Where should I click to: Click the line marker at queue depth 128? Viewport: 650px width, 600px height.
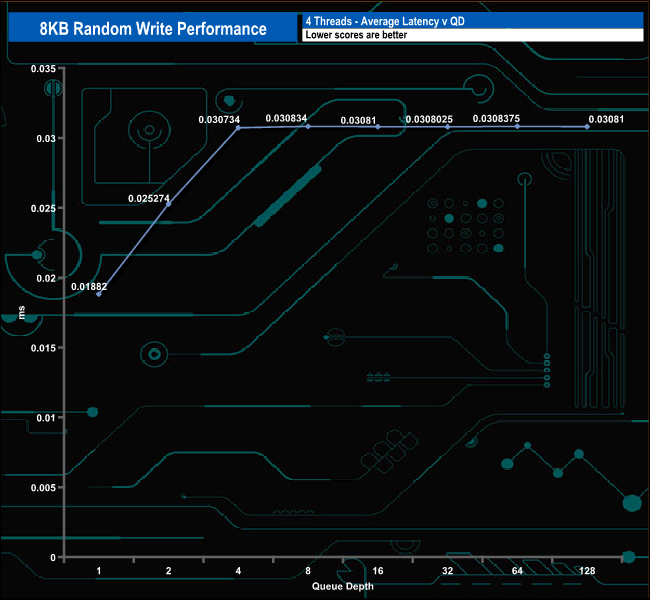(587, 127)
